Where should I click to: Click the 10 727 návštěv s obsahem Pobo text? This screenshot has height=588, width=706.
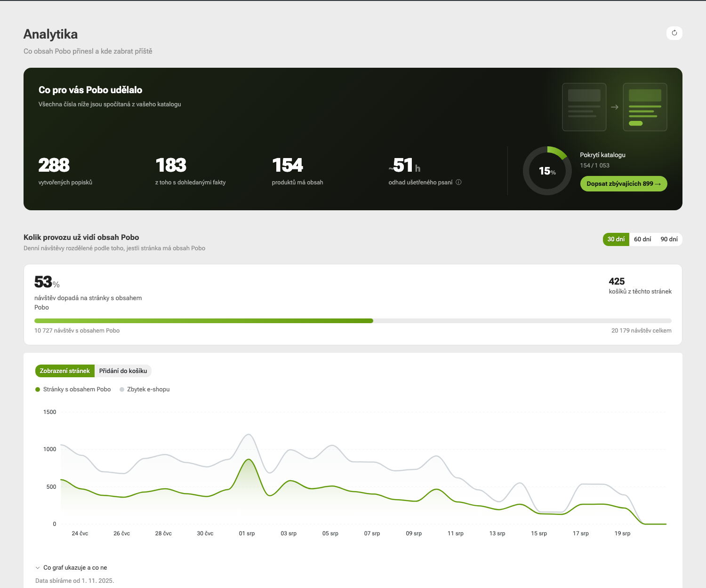pyautogui.click(x=77, y=331)
